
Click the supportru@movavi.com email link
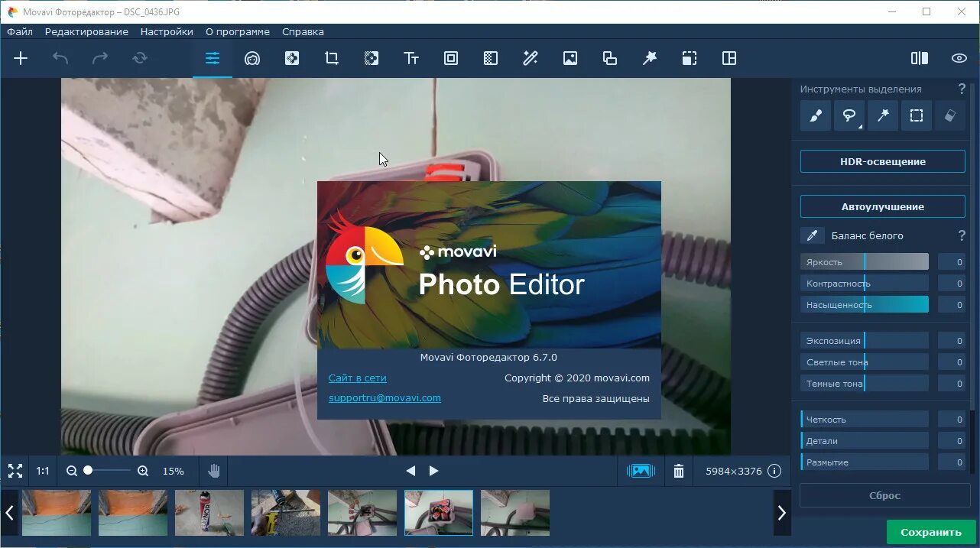[385, 397]
